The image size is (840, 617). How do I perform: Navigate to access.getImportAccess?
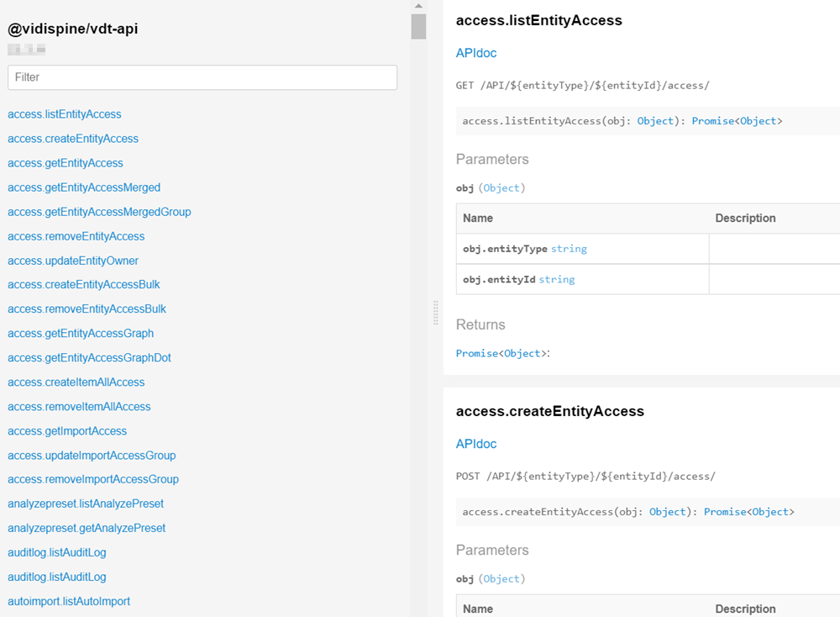tap(67, 431)
